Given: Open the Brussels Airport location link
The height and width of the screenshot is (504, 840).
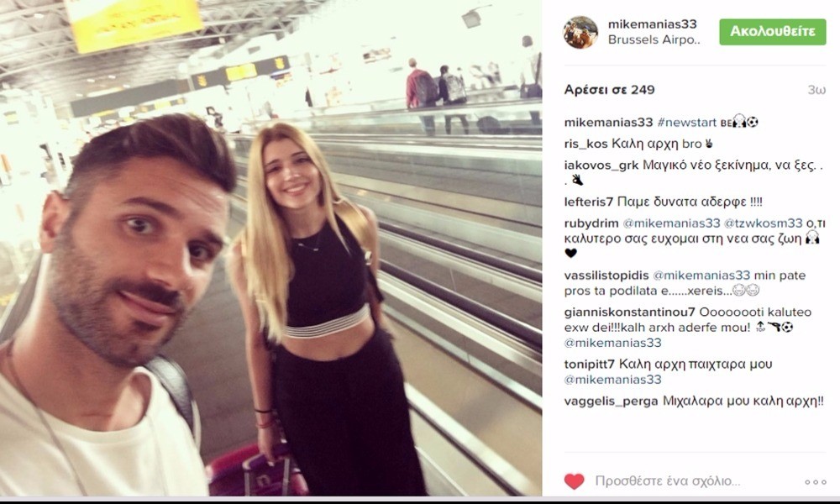Looking at the screenshot, I should [x=654, y=39].
